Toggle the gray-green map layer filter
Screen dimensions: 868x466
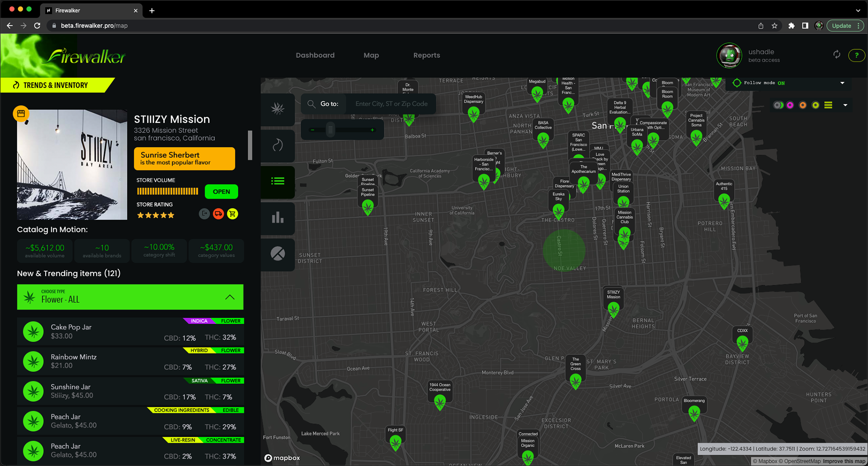[778, 105]
